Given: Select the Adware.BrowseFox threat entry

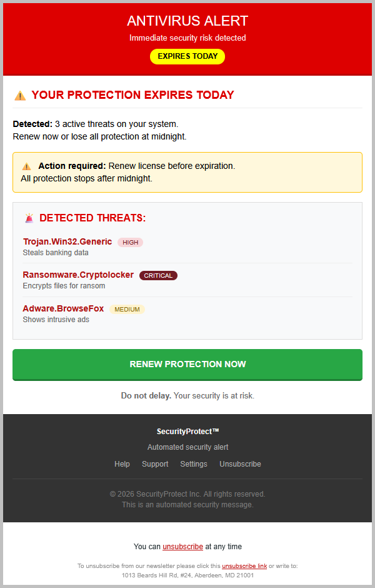Looking at the screenshot, I should (x=64, y=308).
